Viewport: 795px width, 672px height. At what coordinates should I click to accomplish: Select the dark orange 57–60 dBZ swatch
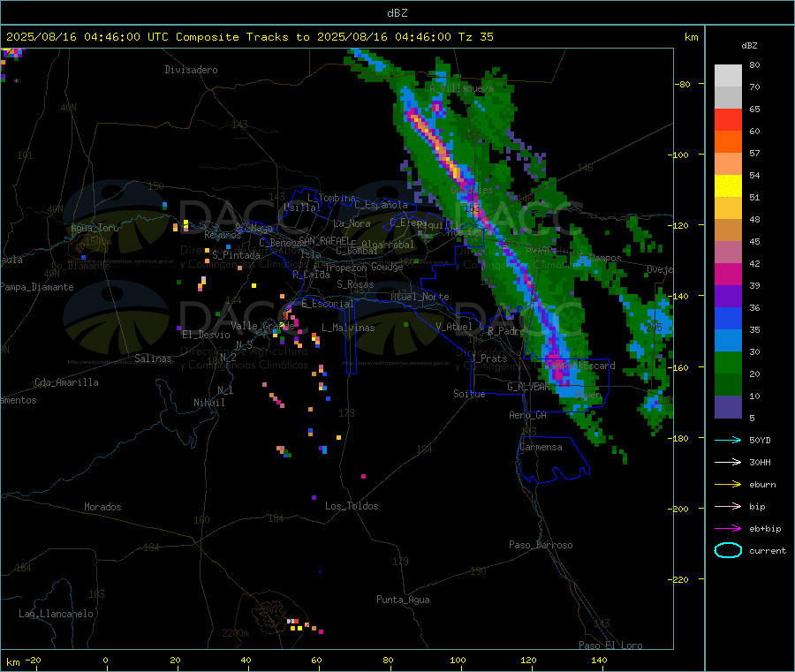pyautogui.click(x=728, y=142)
